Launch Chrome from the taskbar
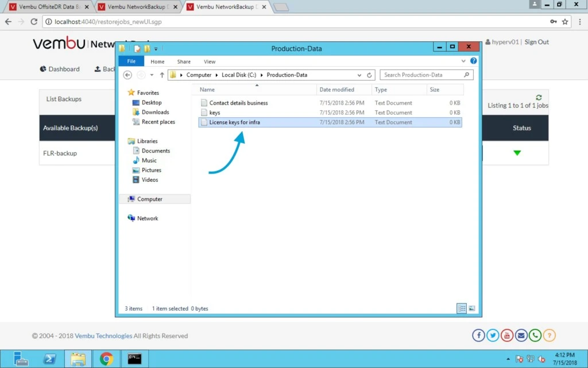 106,359
